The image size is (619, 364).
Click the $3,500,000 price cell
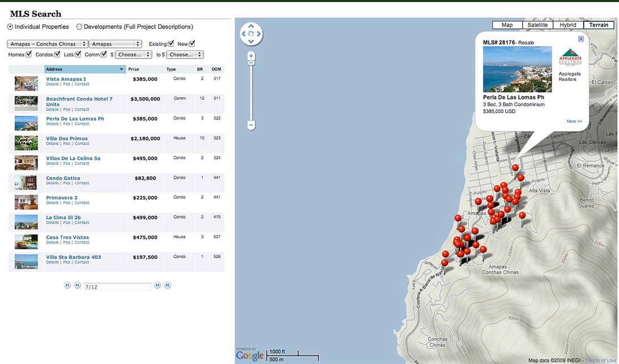pos(145,99)
